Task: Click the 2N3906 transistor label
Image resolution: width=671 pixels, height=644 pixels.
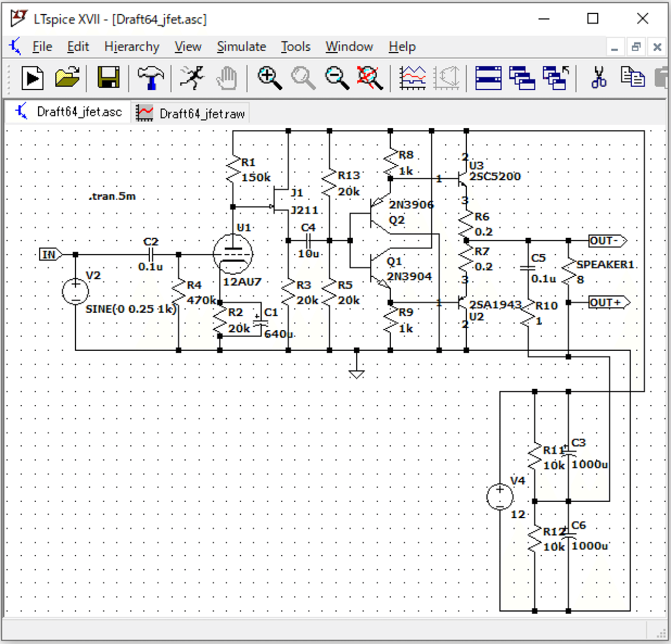Action: pyautogui.click(x=412, y=205)
